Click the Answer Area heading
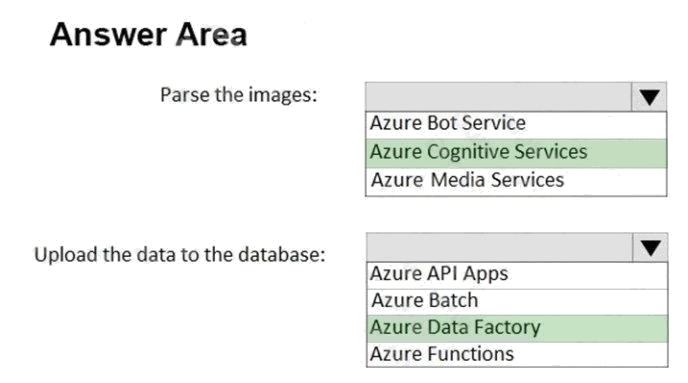 coord(149,35)
